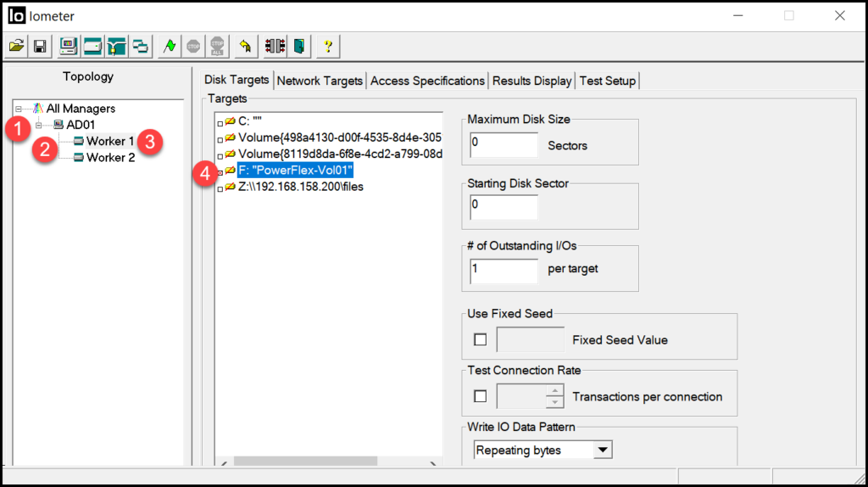This screenshot has width=868, height=487.
Task: Click the Save configuration floppy disk icon
Action: 40,46
